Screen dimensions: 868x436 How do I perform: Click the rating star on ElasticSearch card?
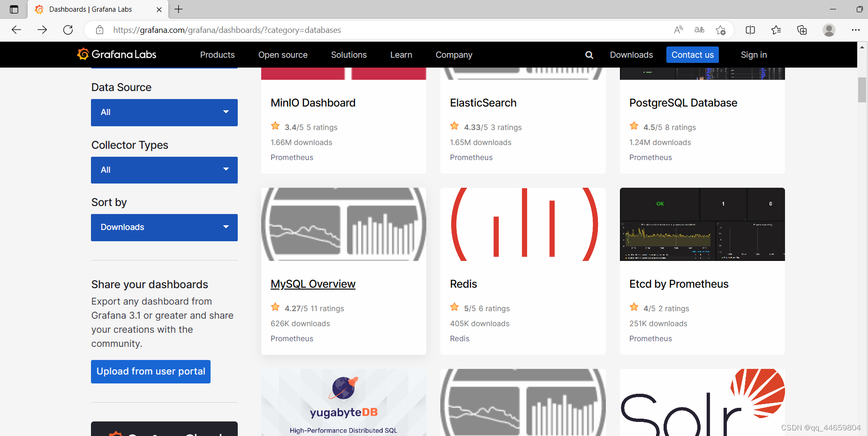(454, 126)
